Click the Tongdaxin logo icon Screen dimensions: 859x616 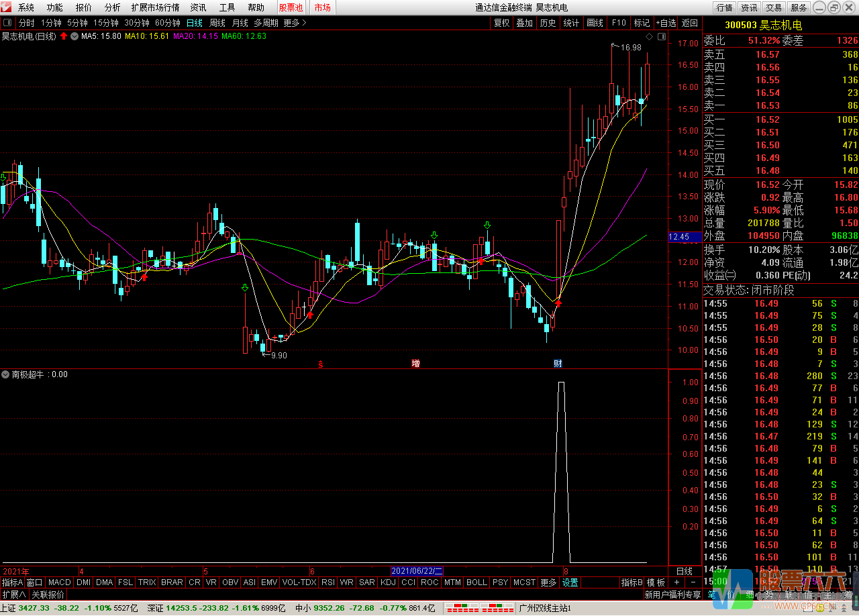point(7,7)
